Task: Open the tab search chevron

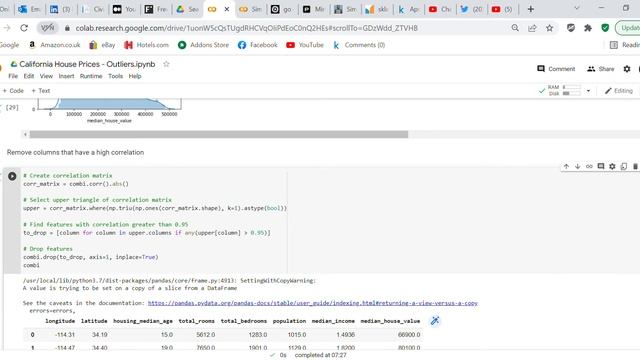Action: point(577,8)
